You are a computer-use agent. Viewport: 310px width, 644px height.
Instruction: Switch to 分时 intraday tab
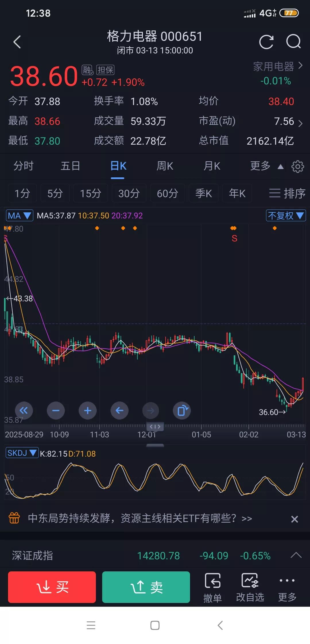pyautogui.click(x=24, y=166)
